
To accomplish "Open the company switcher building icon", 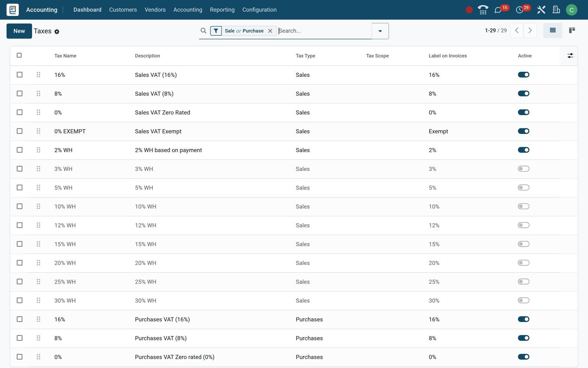I will 556,10.
